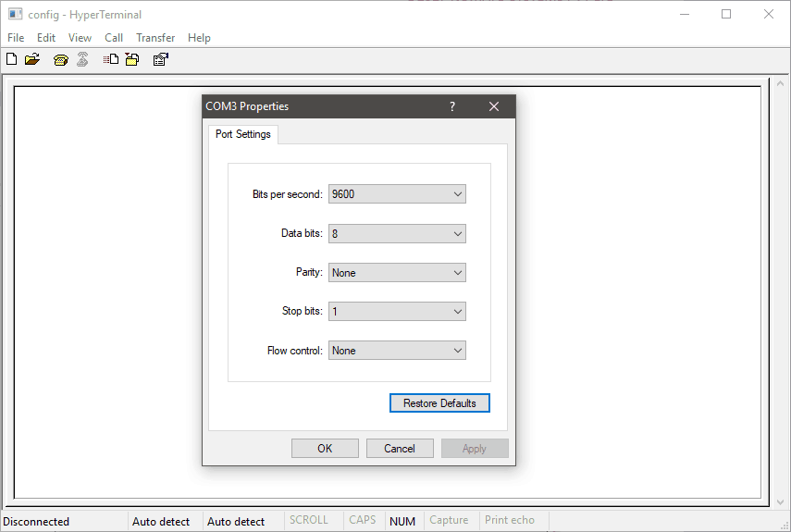The width and height of the screenshot is (791, 532).
Task: Open the Call menu
Action: (114, 38)
